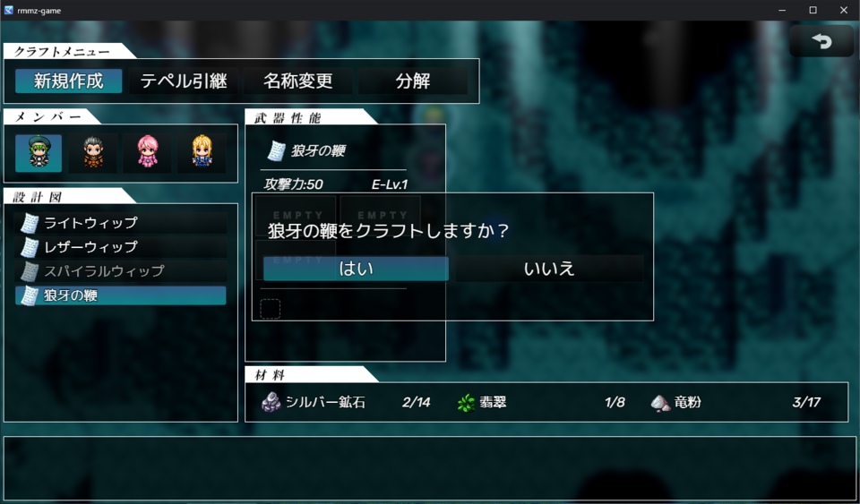
Task: Select the greyed スパイラルウィップ blueprint
Action: pos(121,271)
